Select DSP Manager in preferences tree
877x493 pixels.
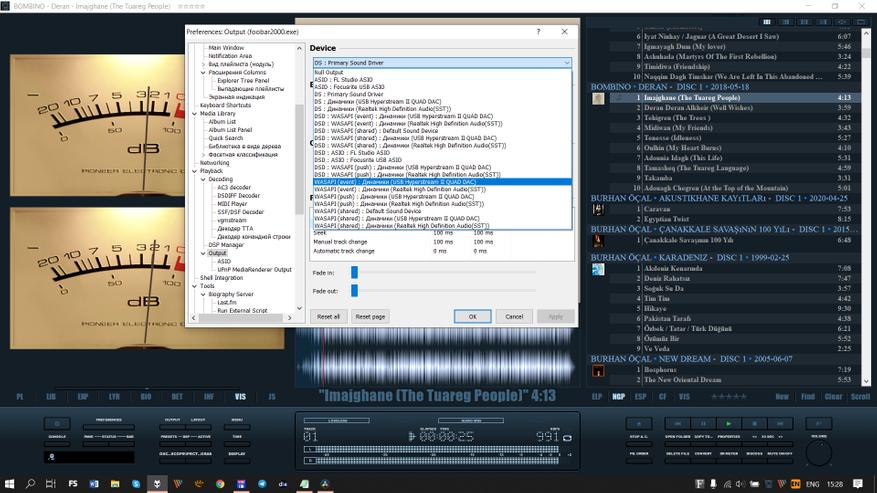(x=226, y=245)
